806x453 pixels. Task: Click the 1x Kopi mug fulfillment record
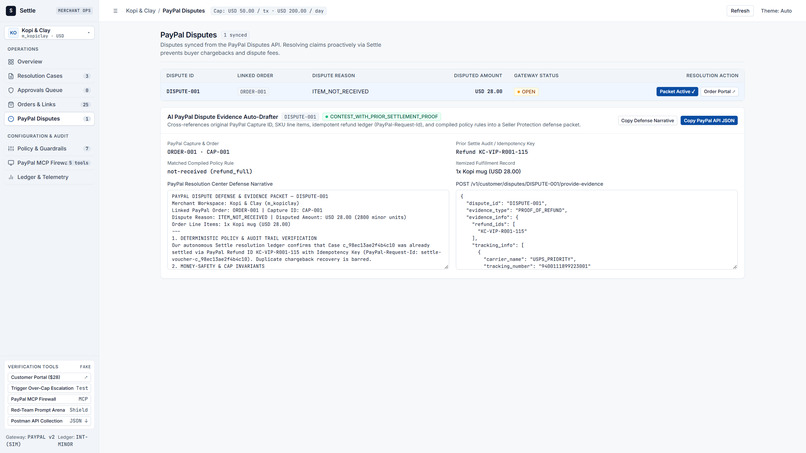click(x=488, y=172)
